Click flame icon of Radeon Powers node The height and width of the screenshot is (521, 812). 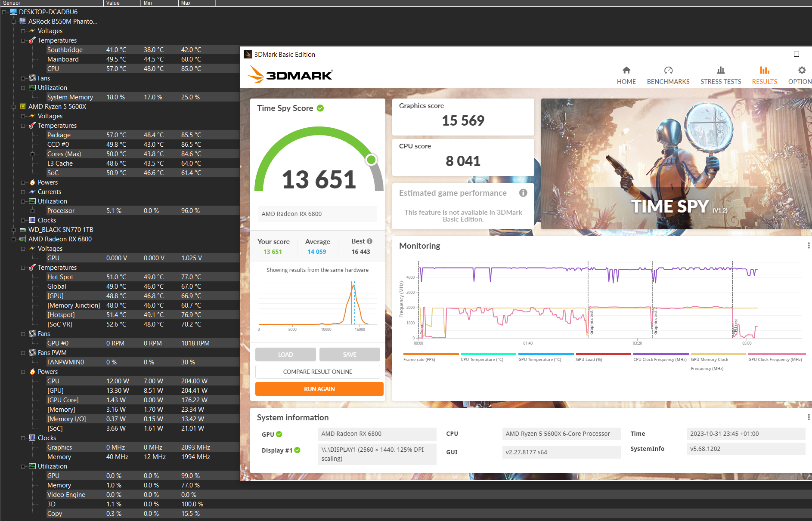(32, 371)
